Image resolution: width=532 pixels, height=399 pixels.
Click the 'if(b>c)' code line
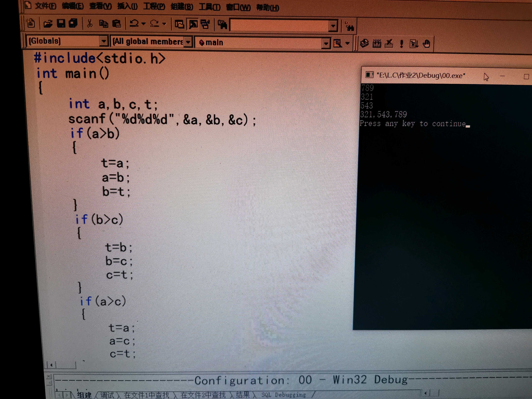point(99,219)
